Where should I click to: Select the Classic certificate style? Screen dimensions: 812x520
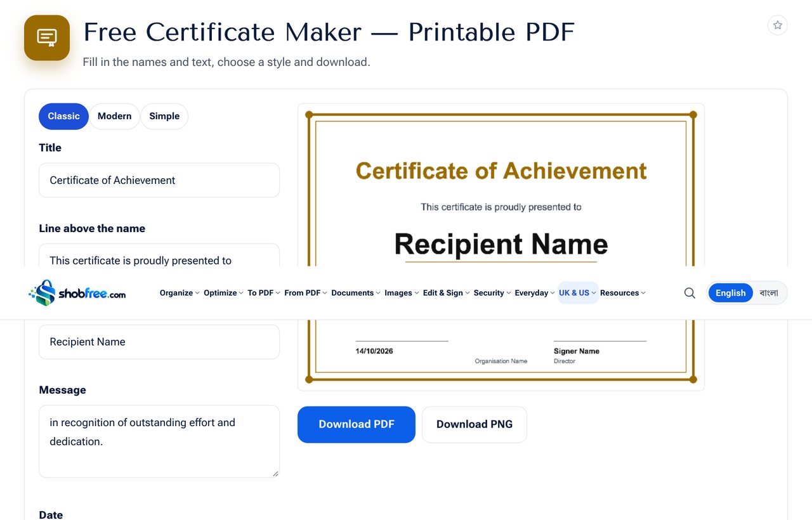pos(63,117)
